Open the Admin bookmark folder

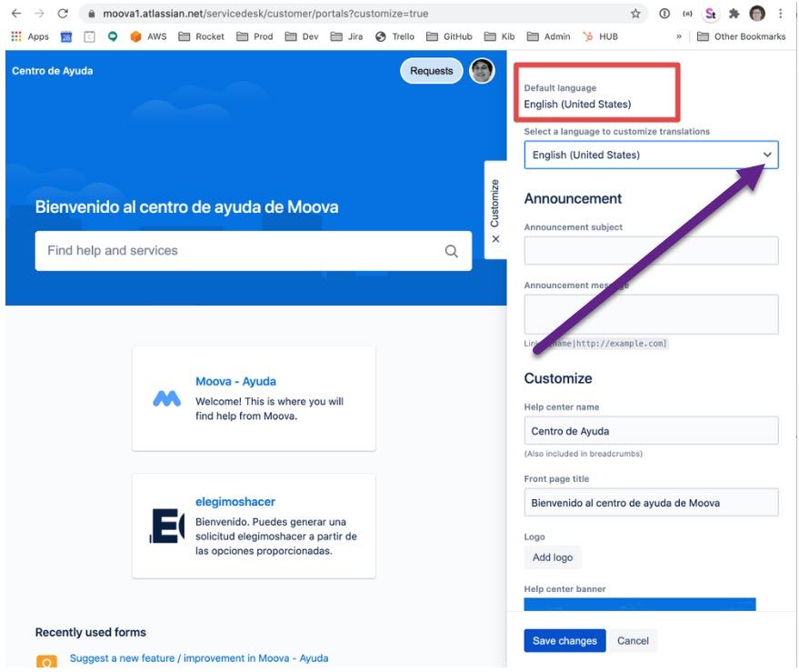548,36
